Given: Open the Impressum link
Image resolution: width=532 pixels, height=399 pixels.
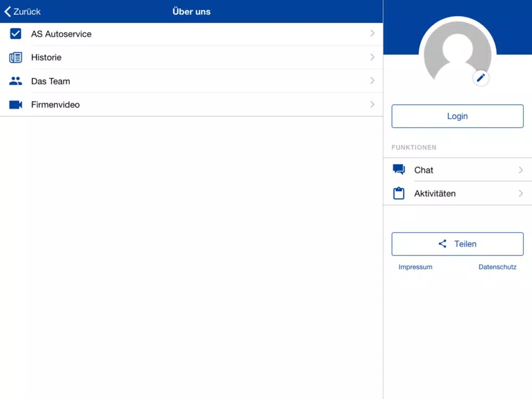Looking at the screenshot, I should [x=415, y=267].
